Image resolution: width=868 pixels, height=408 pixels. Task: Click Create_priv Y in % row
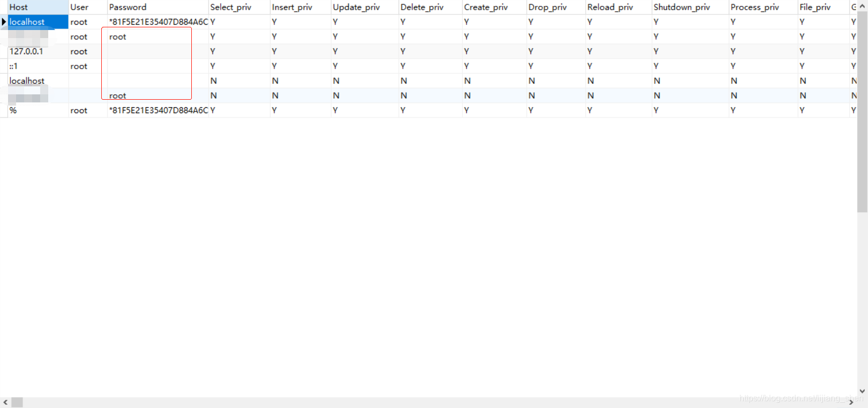coord(494,110)
